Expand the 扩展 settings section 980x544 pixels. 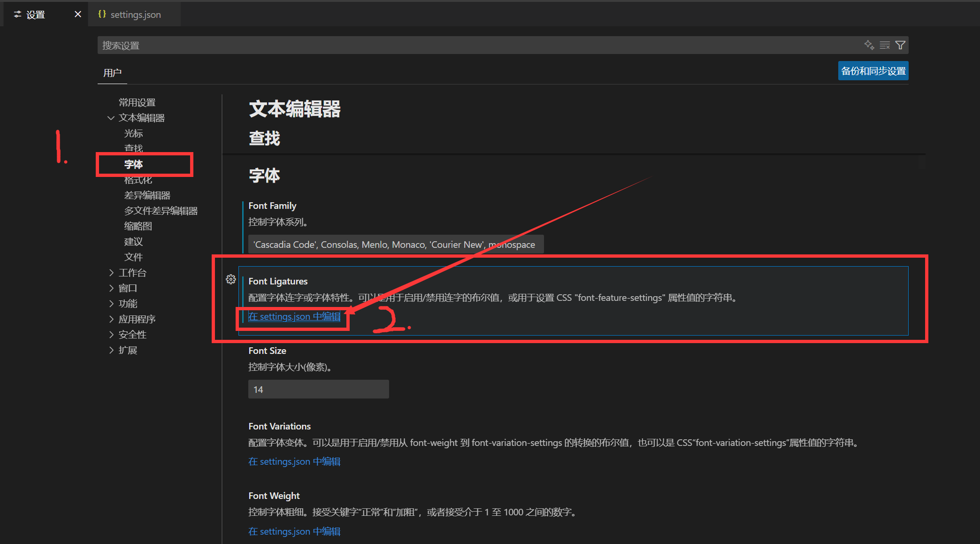(x=111, y=350)
